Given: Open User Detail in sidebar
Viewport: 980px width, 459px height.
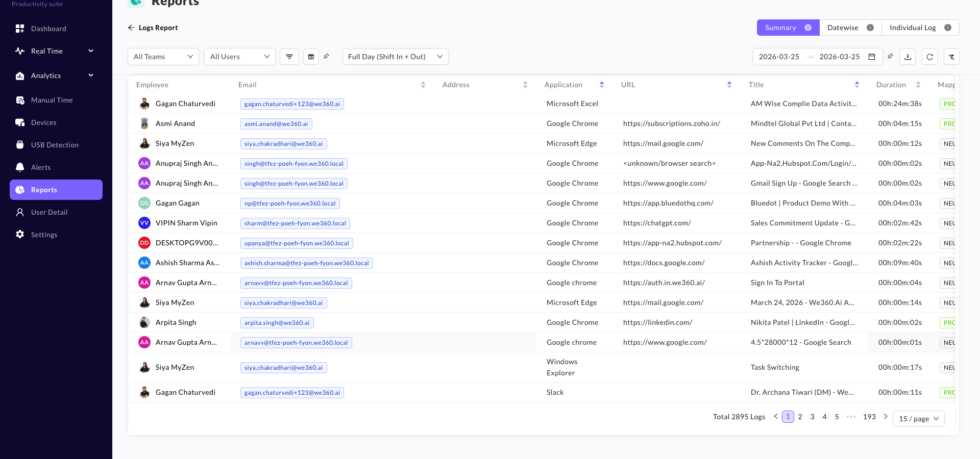Looking at the screenshot, I should pyautogui.click(x=56, y=212).
